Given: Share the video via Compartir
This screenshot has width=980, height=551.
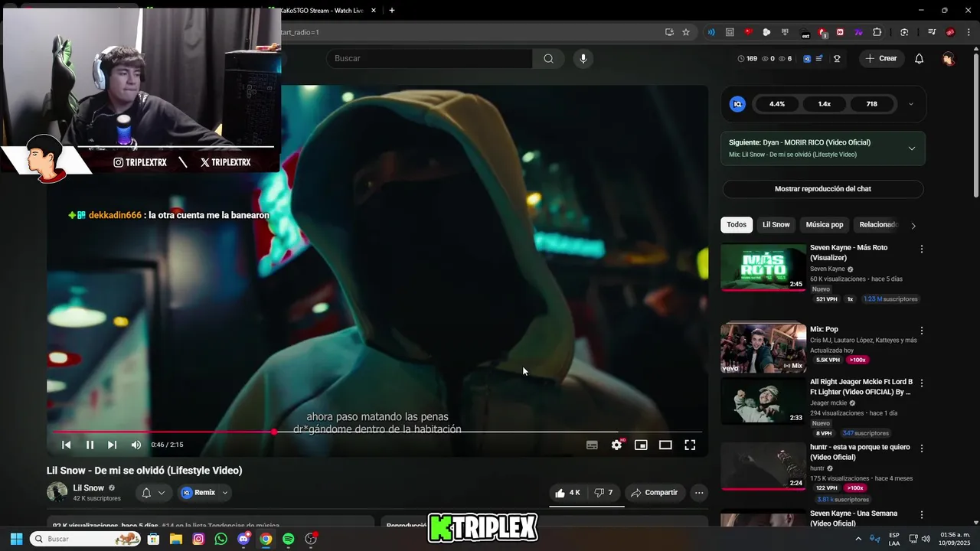Looking at the screenshot, I should [x=654, y=493].
